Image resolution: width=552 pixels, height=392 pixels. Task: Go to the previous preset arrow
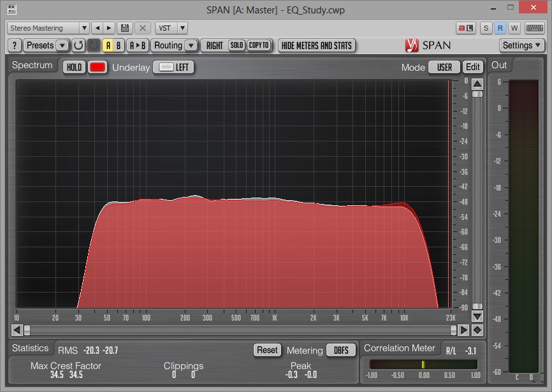click(97, 28)
